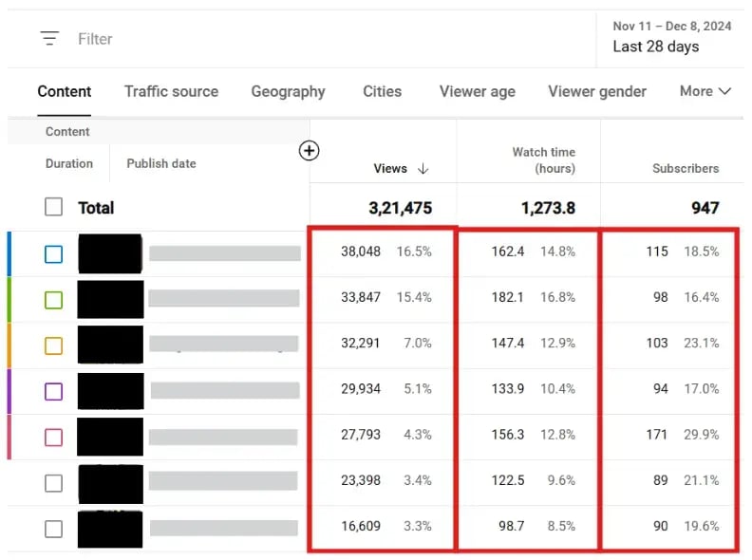Go to the Viewer gender tab

coord(596,91)
